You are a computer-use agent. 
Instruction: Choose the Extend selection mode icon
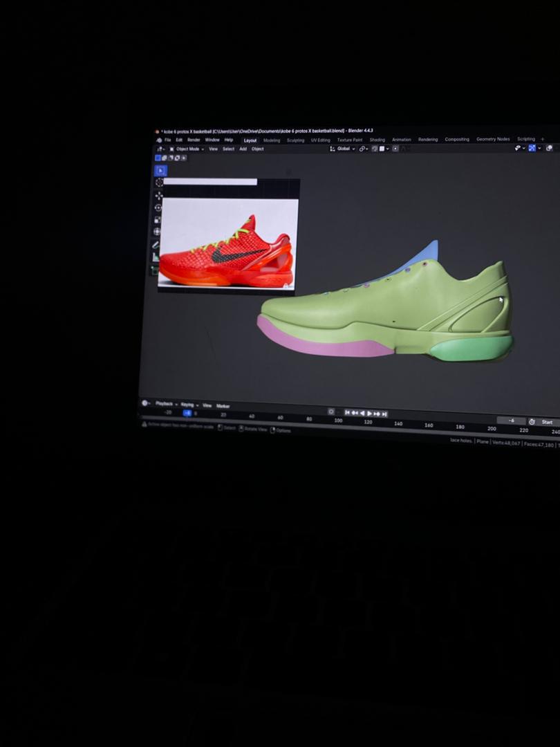pyautogui.click(x=165, y=158)
